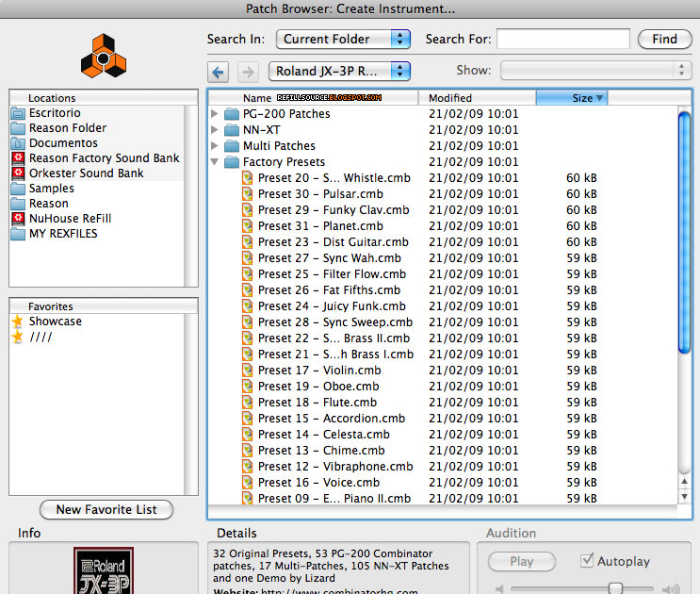Expand the NN-XT folder triangle

pyautogui.click(x=215, y=130)
